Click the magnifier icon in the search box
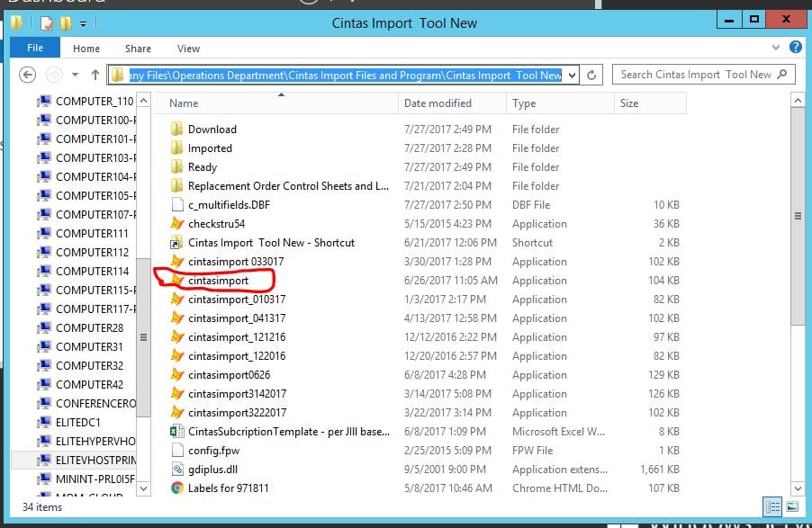Screen dimensions: 812x528 (x=781, y=74)
